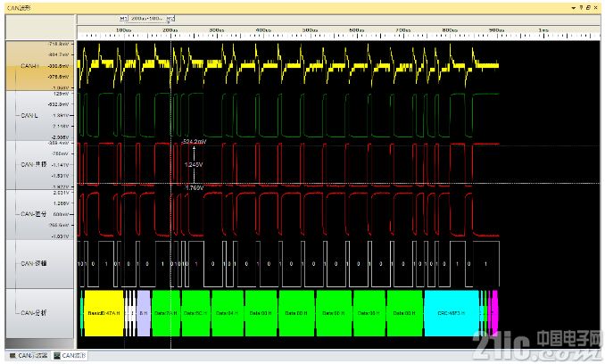Select the CAN-L channel label
The width and height of the screenshot is (605, 364).
[29, 115]
